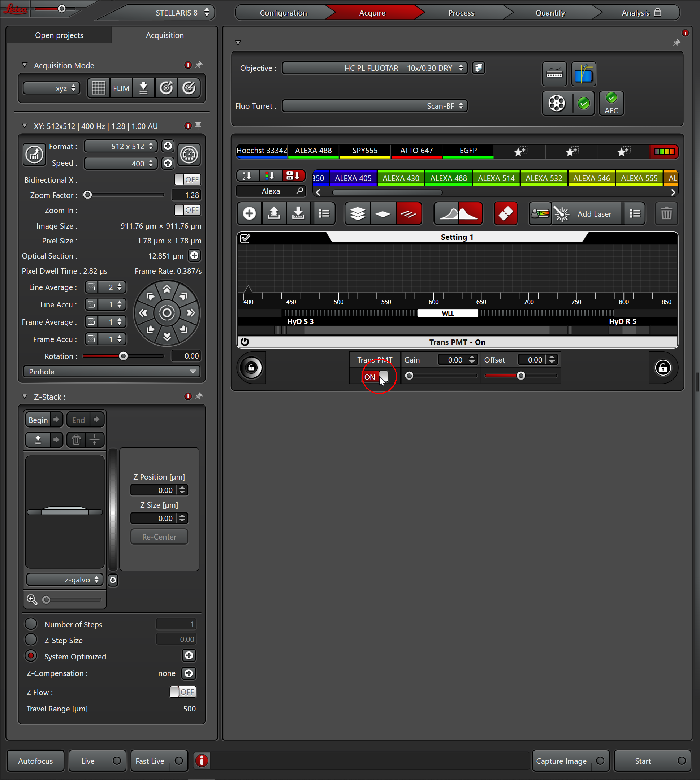
Task: Open the Fluo Turret Scan-BF dropdown
Action: point(375,106)
